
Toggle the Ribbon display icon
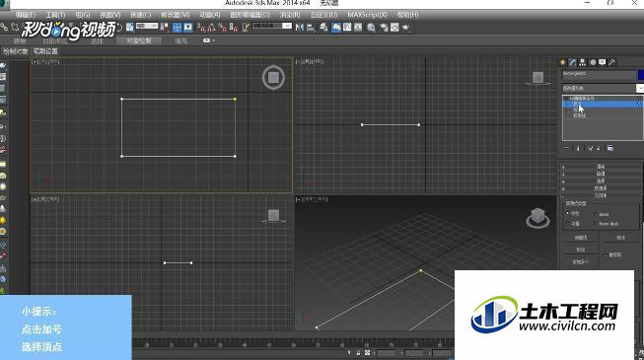coord(336,28)
